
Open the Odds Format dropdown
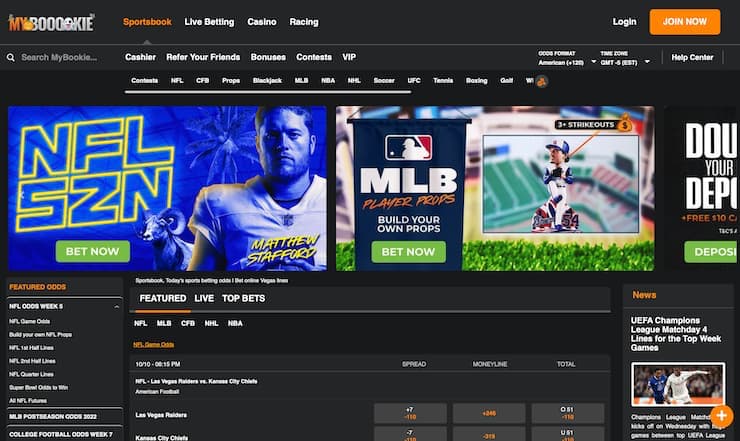(x=567, y=58)
